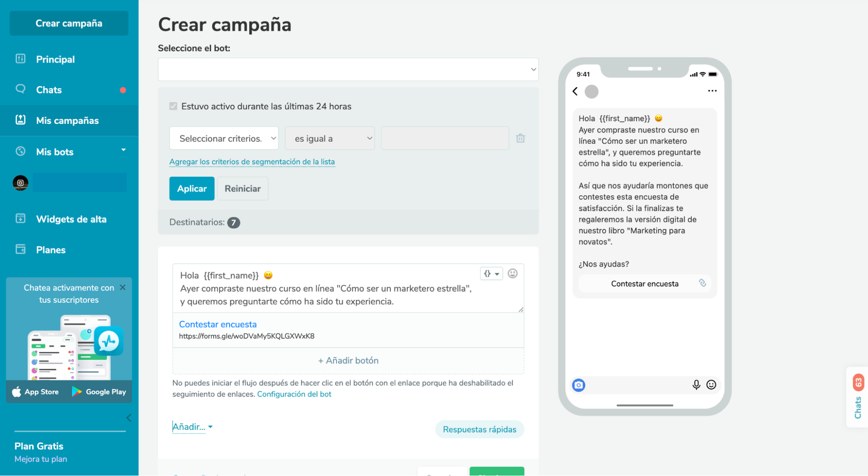Image resolution: width=868 pixels, height=476 pixels.
Task: Click the trash icon to delete criteria row
Action: tap(520, 138)
